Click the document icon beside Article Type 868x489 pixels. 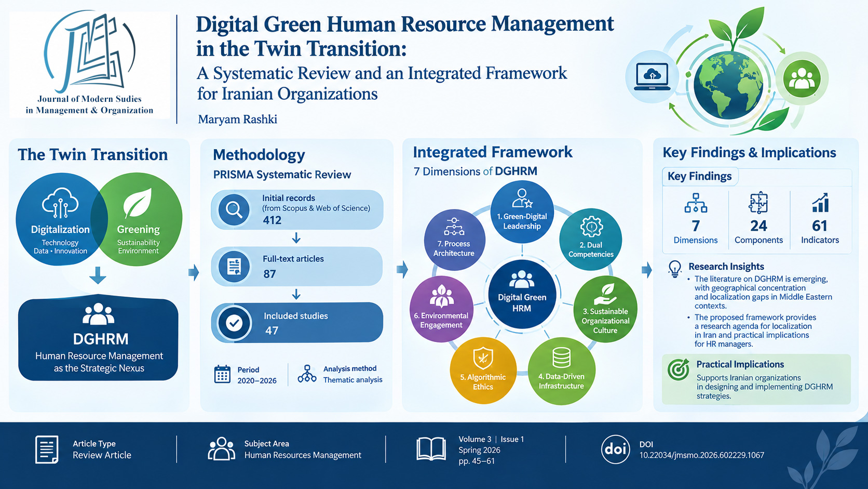[x=47, y=450]
